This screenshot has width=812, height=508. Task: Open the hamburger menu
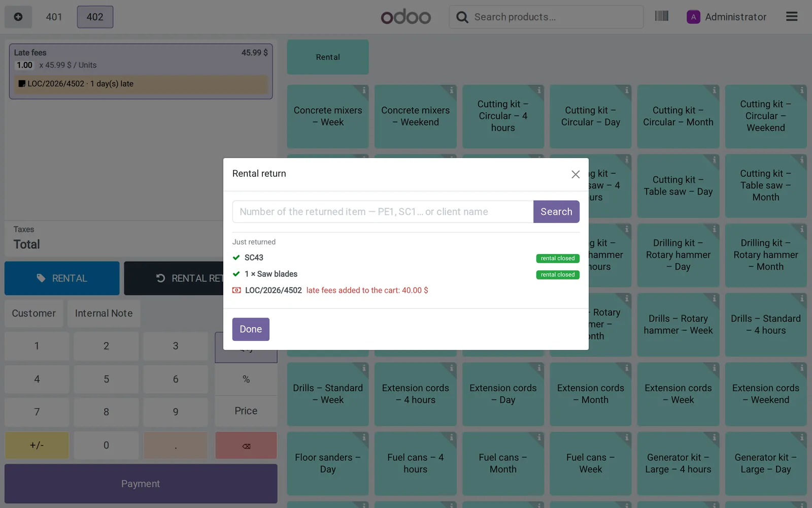792,17
